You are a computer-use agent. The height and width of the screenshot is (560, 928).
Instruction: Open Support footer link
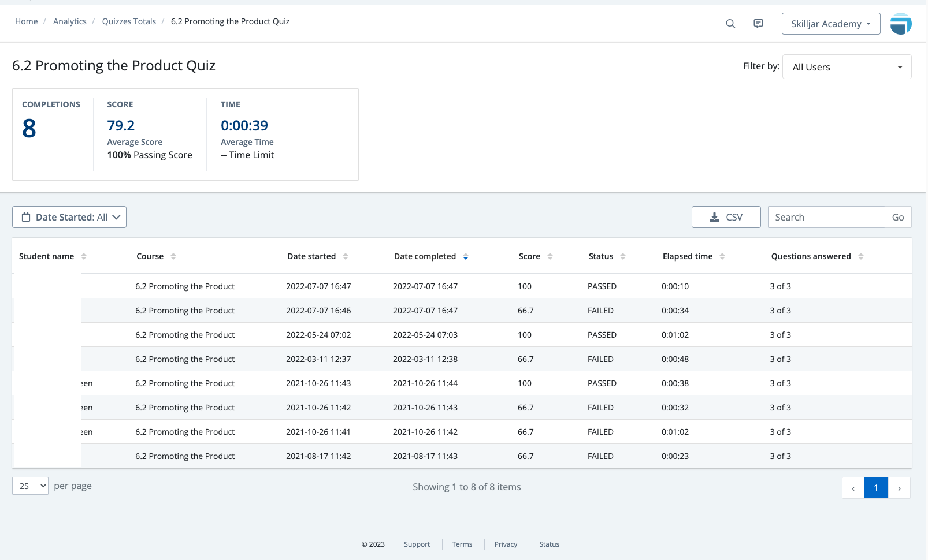[417, 544]
